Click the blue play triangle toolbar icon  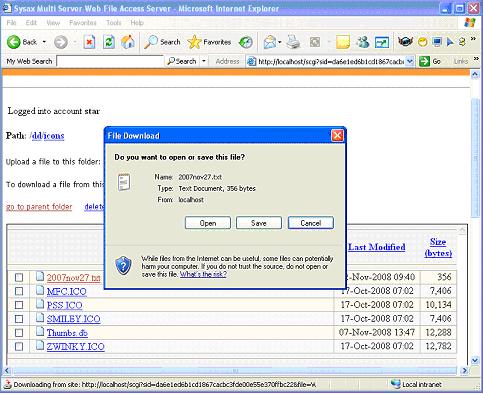point(450,42)
